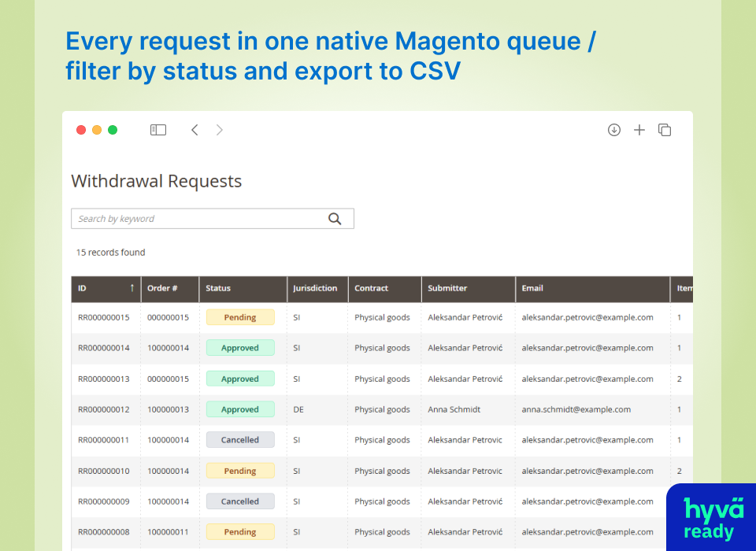Click the Hyvä ready badge
The width and height of the screenshot is (756, 551).
(x=711, y=517)
